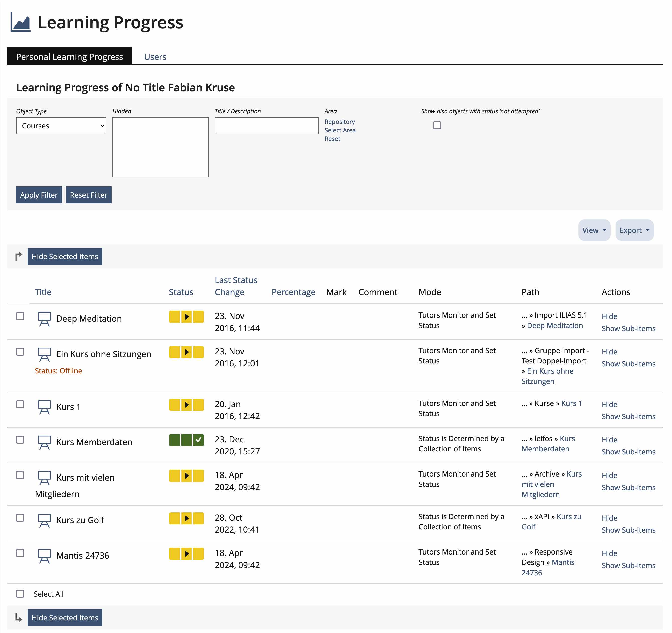672x633 pixels.
Task: Open Personal Learning Progress tab
Action: [x=69, y=57]
